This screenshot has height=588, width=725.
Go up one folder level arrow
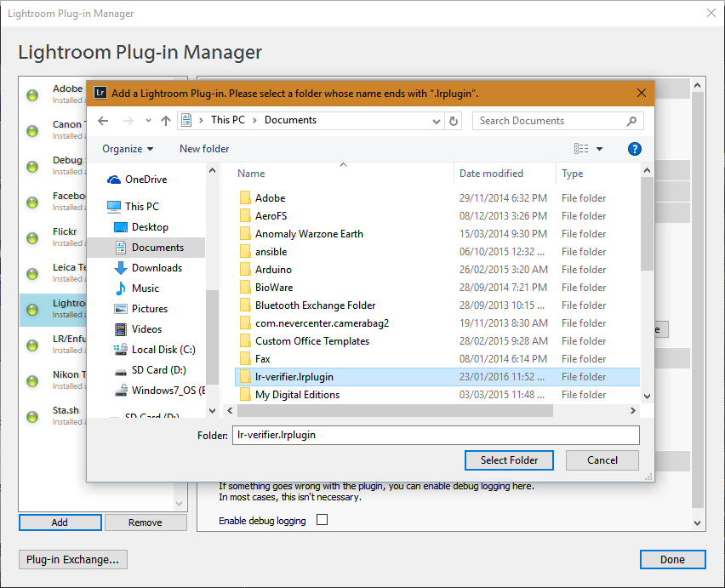click(x=166, y=121)
